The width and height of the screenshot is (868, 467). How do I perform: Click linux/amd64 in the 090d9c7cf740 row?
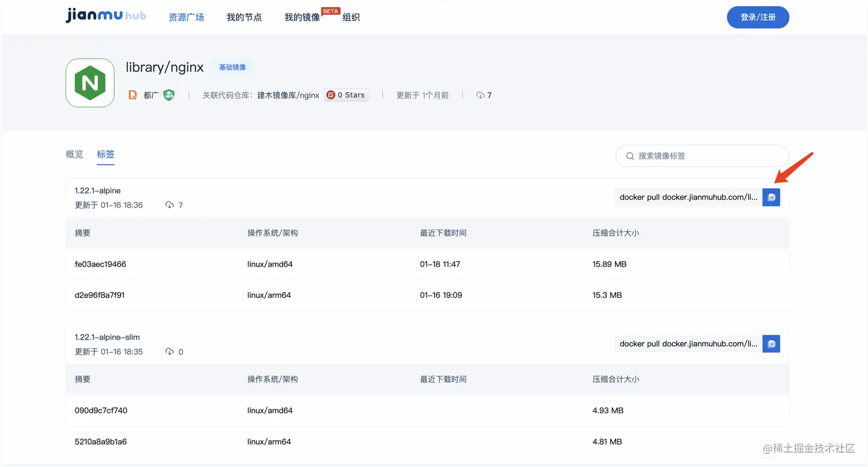tap(270, 411)
